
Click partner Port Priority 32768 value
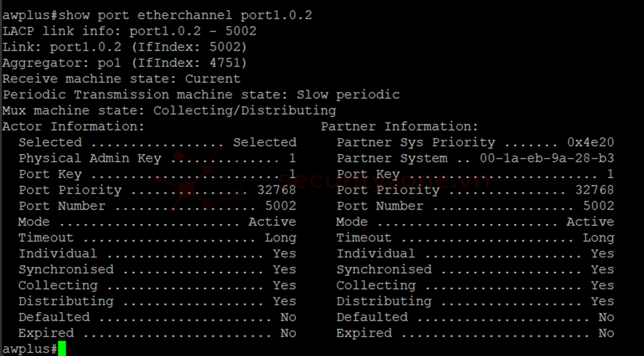pyautogui.click(x=595, y=190)
